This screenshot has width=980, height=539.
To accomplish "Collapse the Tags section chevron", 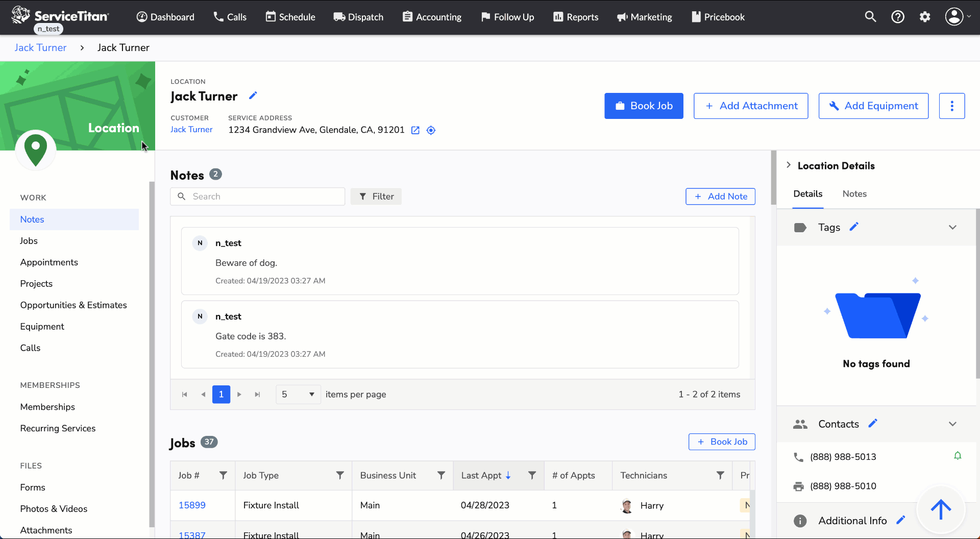I will coord(953,227).
